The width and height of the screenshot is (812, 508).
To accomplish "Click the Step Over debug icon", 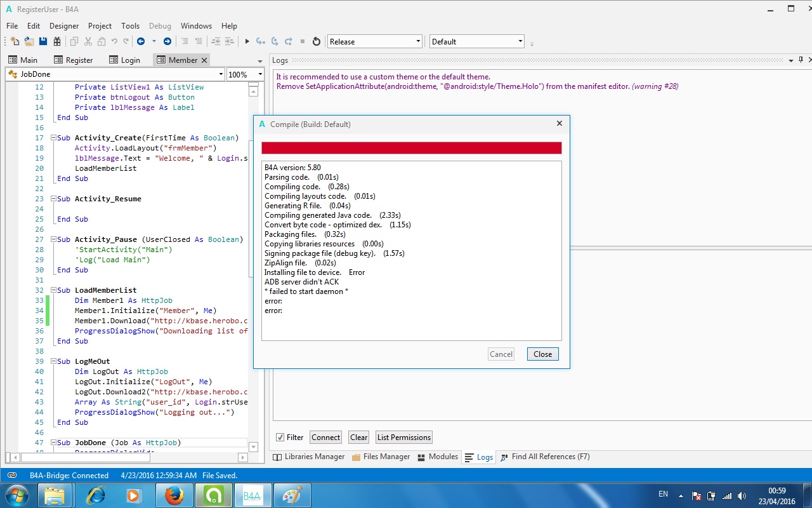I will (x=275, y=41).
